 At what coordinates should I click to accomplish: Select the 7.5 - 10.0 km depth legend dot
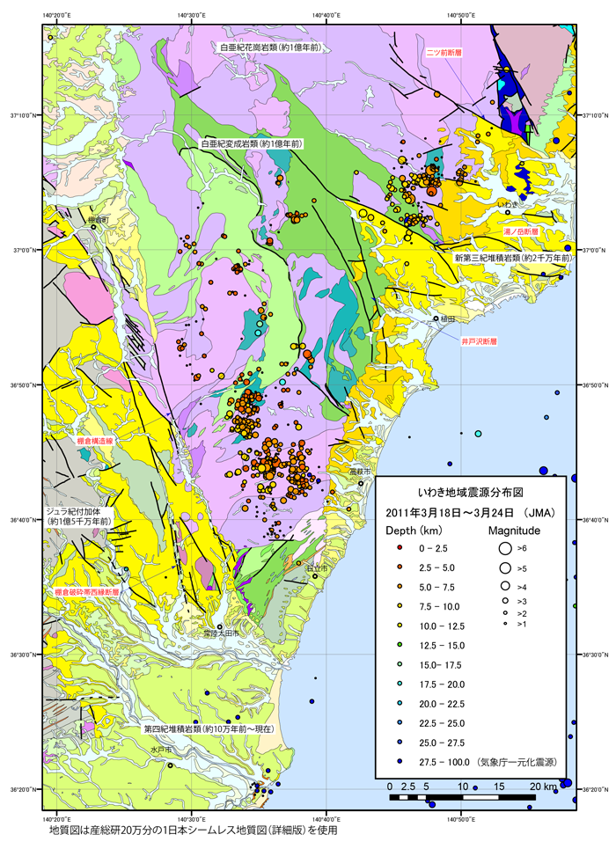(400, 606)
